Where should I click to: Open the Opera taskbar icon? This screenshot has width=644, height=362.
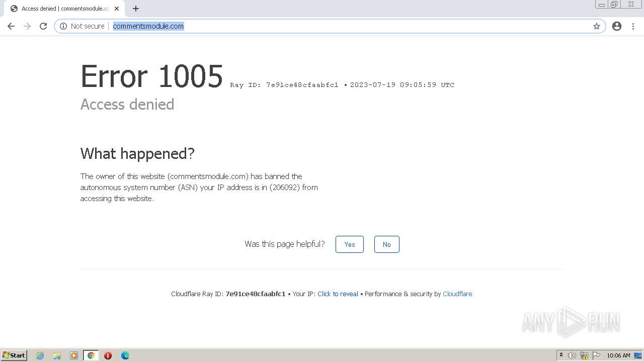click(108, 355)
